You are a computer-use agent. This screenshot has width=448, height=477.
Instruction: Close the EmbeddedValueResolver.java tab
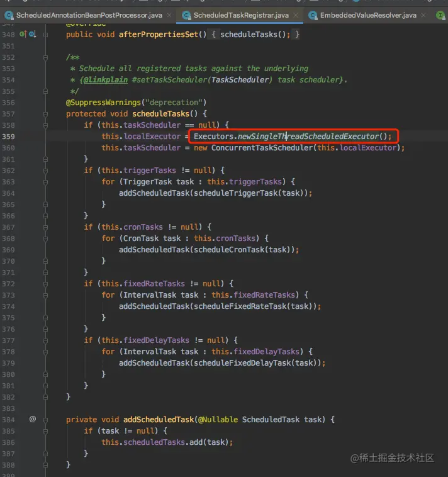tap(423, 15)
